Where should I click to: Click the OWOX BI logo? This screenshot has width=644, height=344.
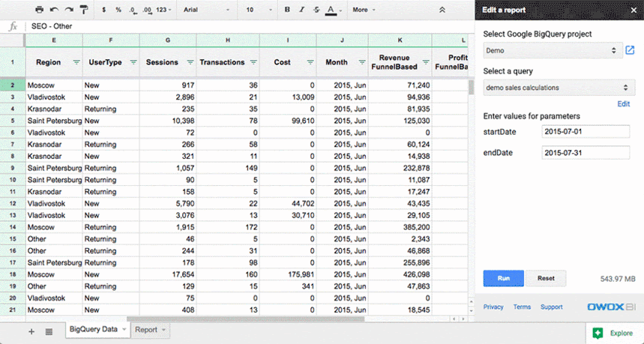pos(611,307)
